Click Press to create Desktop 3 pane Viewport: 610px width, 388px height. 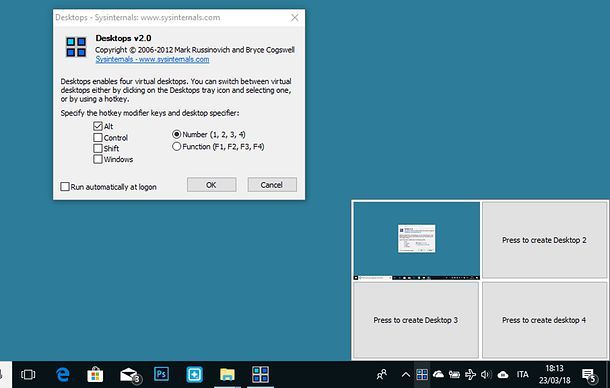point(415,320)
